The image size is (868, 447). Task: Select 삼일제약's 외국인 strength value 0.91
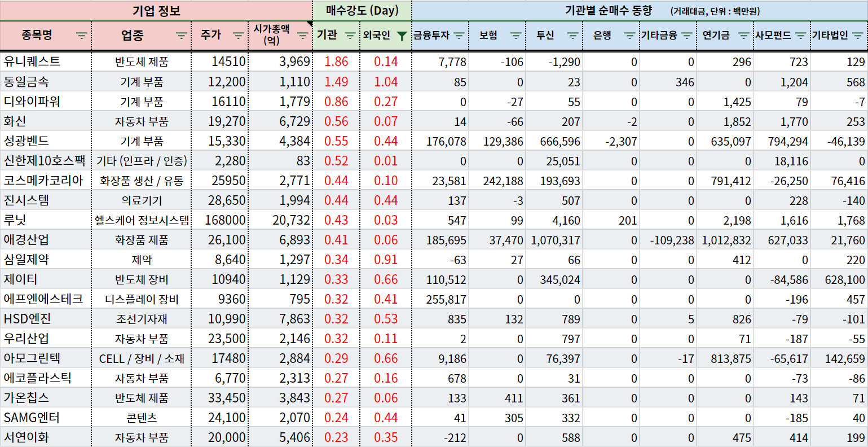point(386,259)
